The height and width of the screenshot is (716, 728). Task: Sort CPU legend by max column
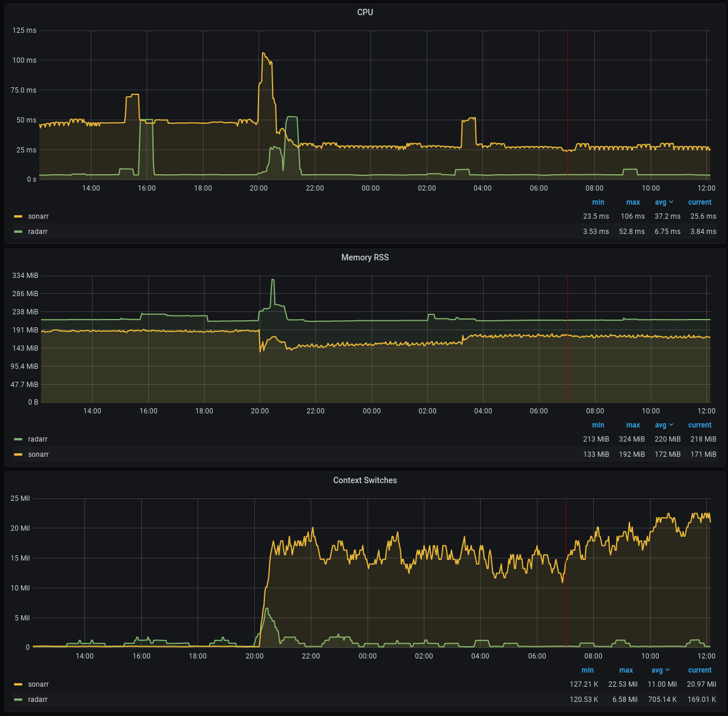point(633,202)
